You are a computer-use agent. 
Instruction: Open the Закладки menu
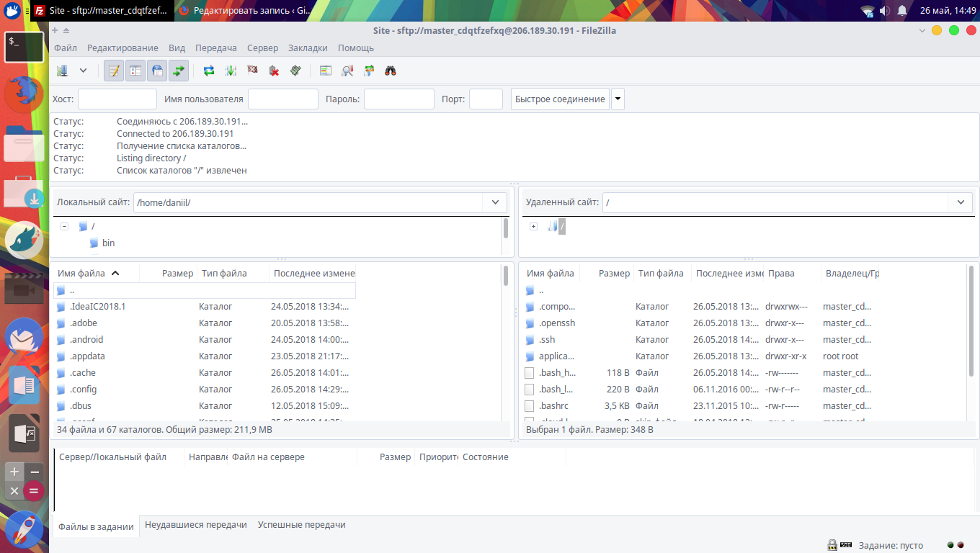pos(308,48)
